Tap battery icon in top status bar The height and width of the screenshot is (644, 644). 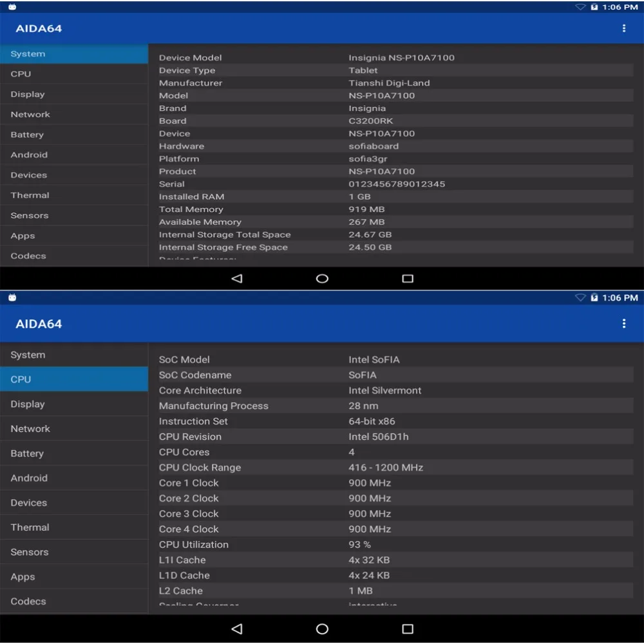(594, 7)
